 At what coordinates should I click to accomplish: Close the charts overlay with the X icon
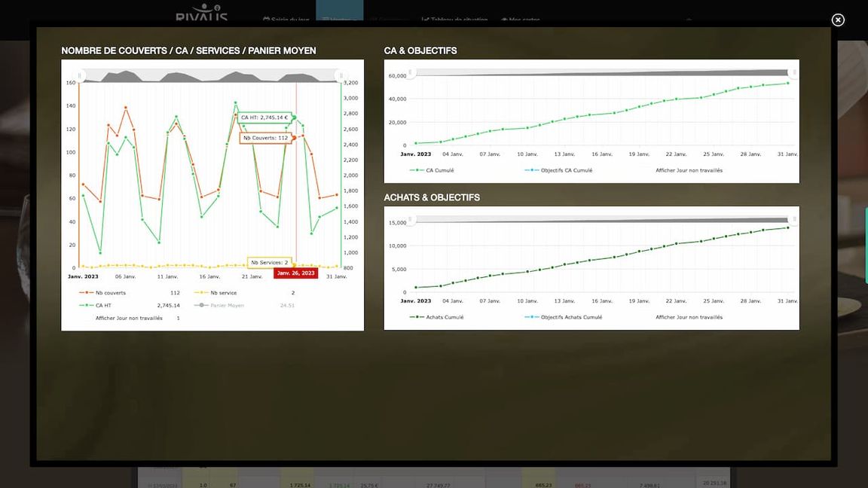point(838,20)
